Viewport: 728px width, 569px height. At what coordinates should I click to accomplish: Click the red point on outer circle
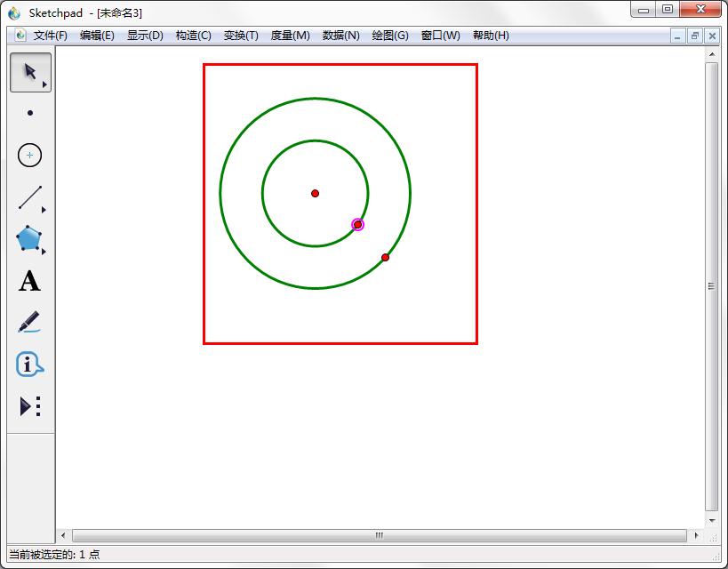tap(385, 258)
